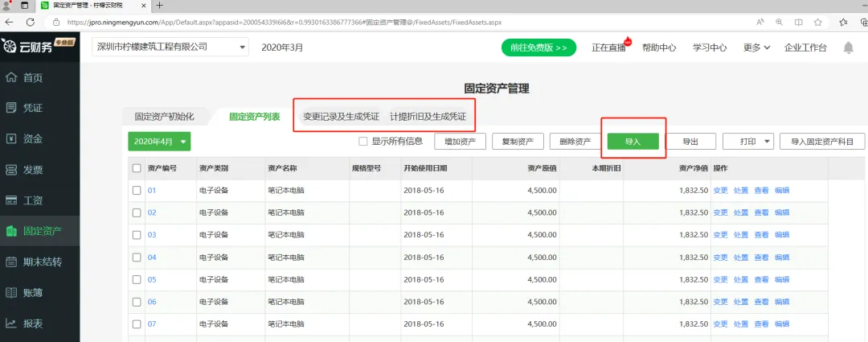Click the browser address bar URL
Viewport: 868px width, 342px height.
tap(285, 23)
